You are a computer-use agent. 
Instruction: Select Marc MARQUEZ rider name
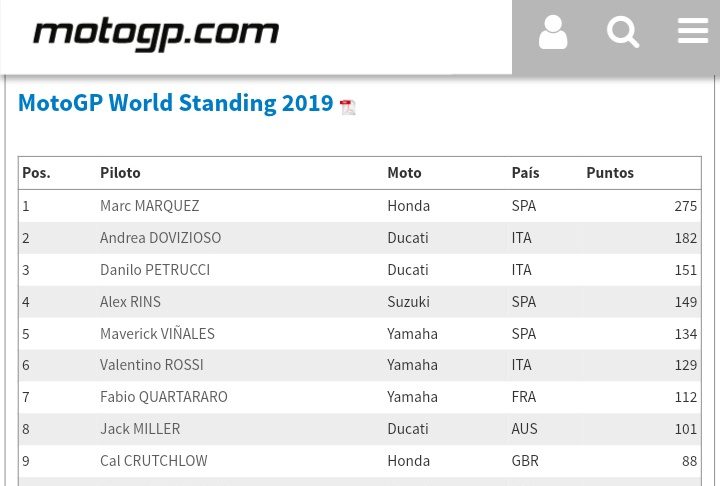(x=149, y=206)
